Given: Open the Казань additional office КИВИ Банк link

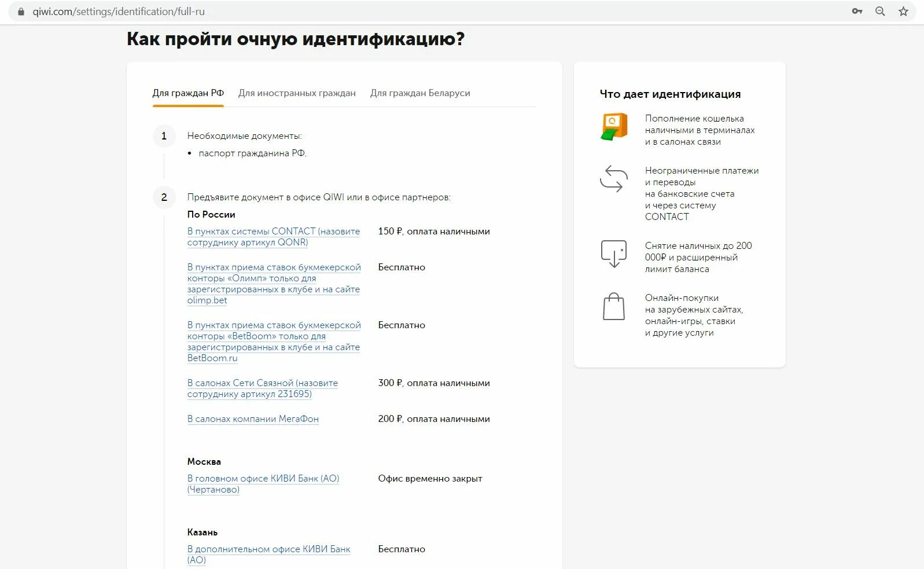Looking at the screenshot, I should coord(269,555).
